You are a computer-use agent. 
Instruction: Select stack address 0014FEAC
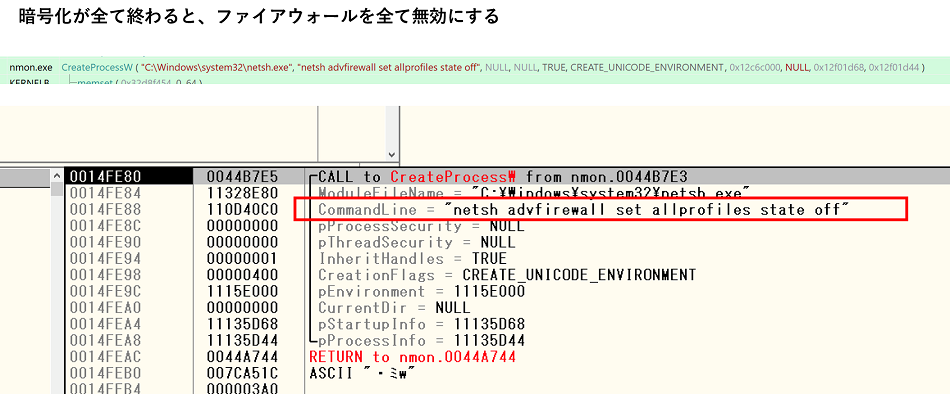point(105,357)
